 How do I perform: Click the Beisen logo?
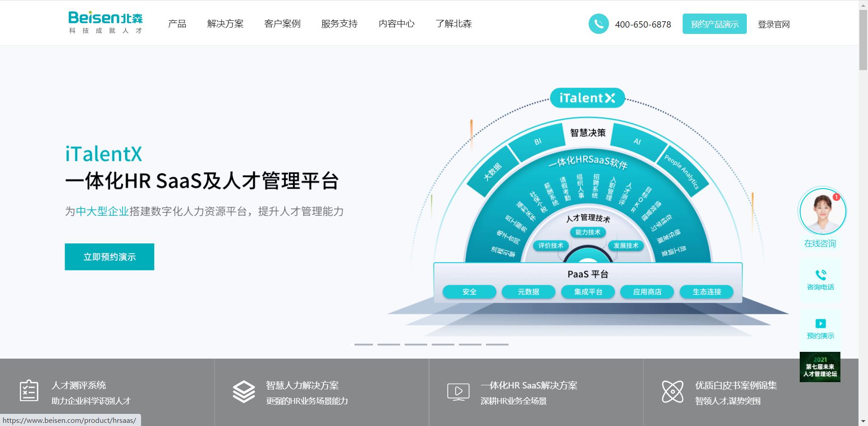[x=105, y=23]
